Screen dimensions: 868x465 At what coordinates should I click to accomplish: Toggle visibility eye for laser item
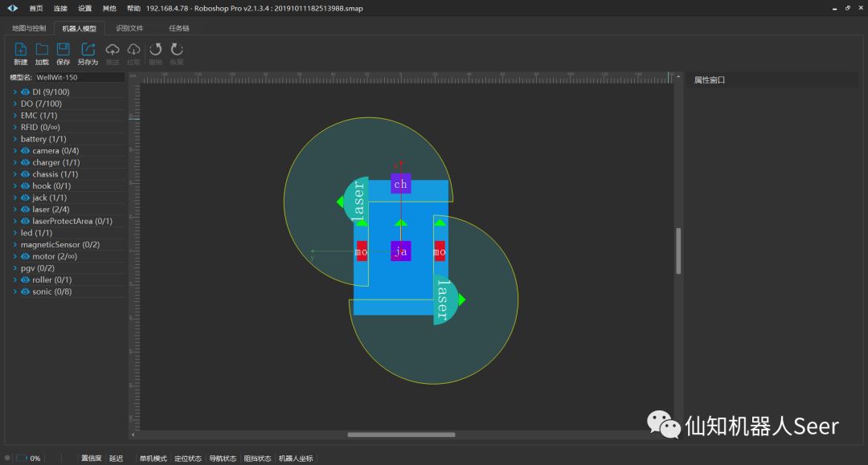coord(25,210)
